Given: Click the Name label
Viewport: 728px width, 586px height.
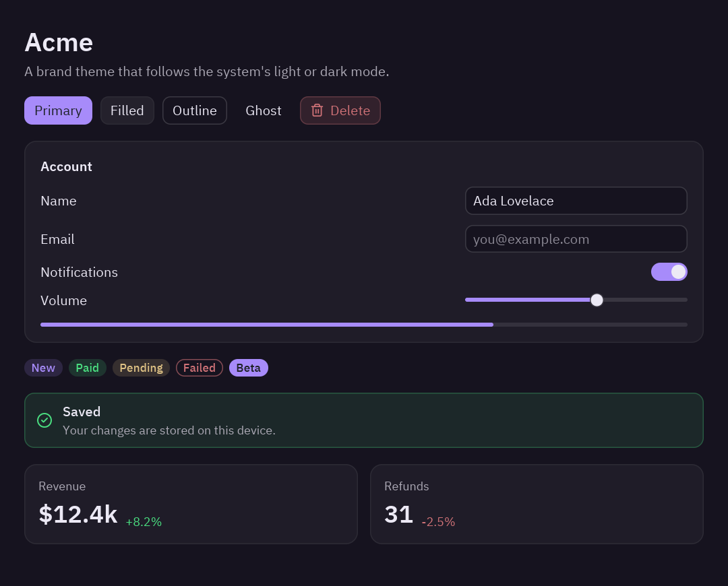Looking at the screenshot, I should pos(59,201).
